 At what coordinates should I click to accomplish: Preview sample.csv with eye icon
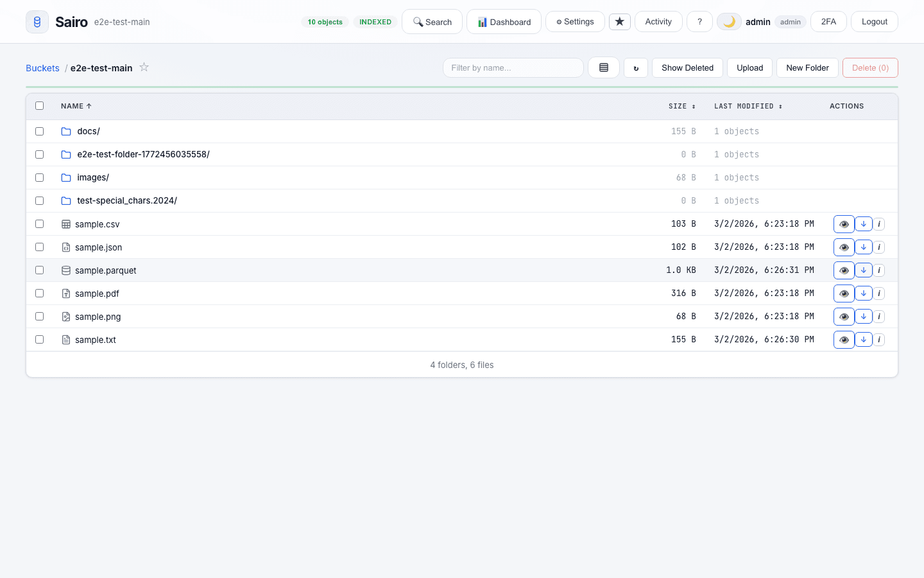tap(844, 224)
